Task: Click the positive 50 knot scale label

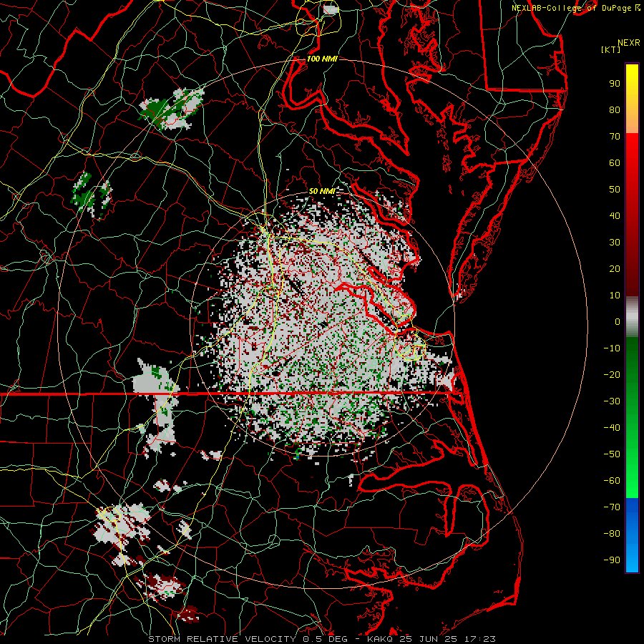Action: (615, 190)
